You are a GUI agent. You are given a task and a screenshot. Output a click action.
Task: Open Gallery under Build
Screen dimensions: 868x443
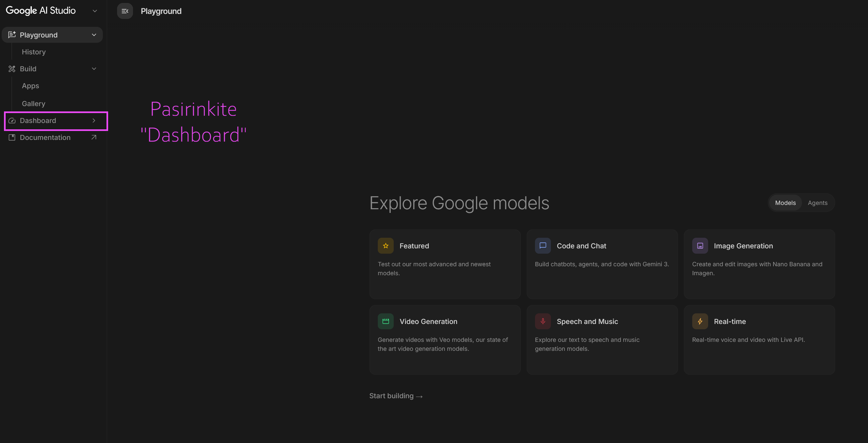point(33,104)
